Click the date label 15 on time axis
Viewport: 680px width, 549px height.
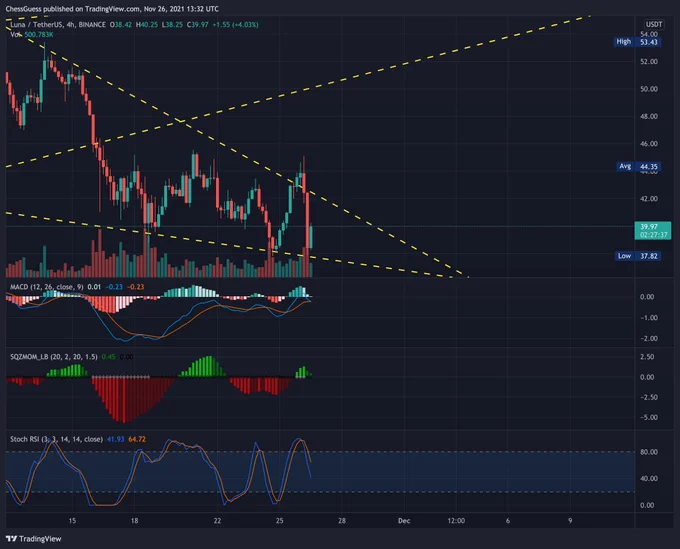[x=72, y=520]
